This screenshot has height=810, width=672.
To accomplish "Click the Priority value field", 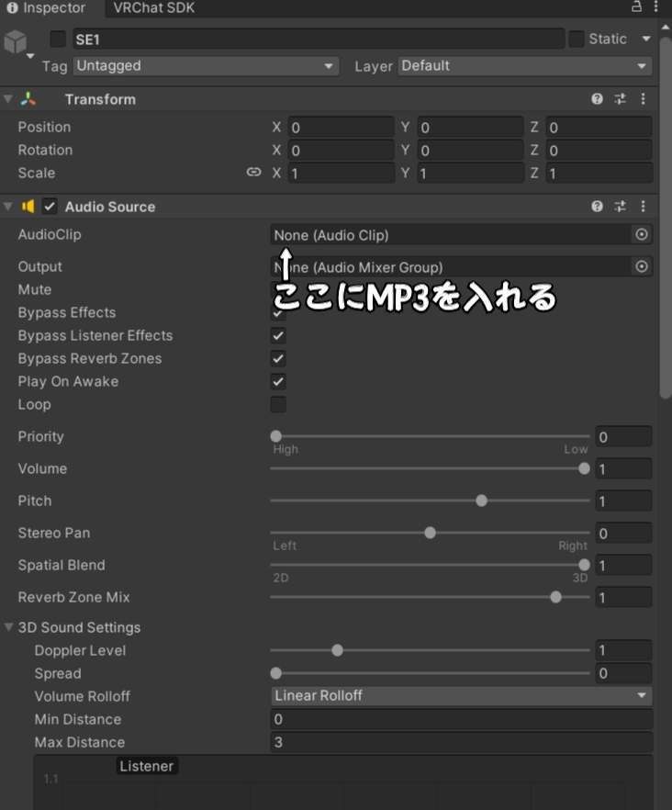I will [x=623, y=437].
